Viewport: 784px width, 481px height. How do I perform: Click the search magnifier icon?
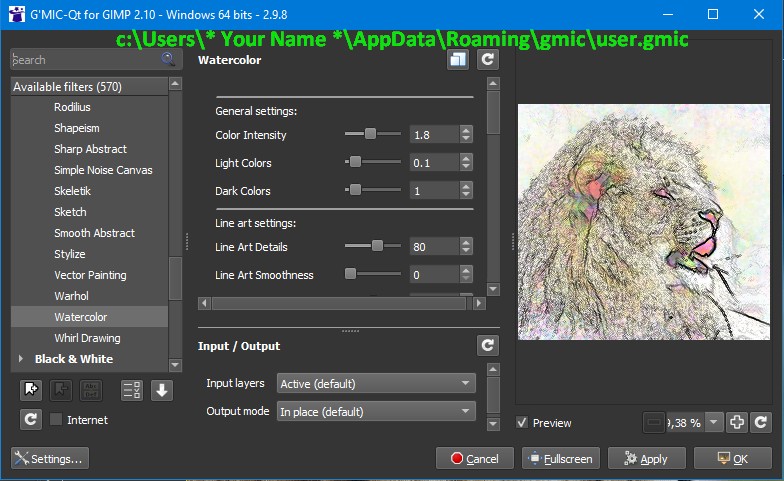[168, 59]
